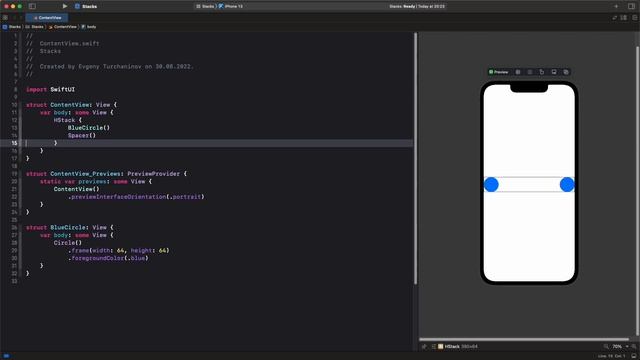Click the zoom out magnifier icon

point(606,347)
